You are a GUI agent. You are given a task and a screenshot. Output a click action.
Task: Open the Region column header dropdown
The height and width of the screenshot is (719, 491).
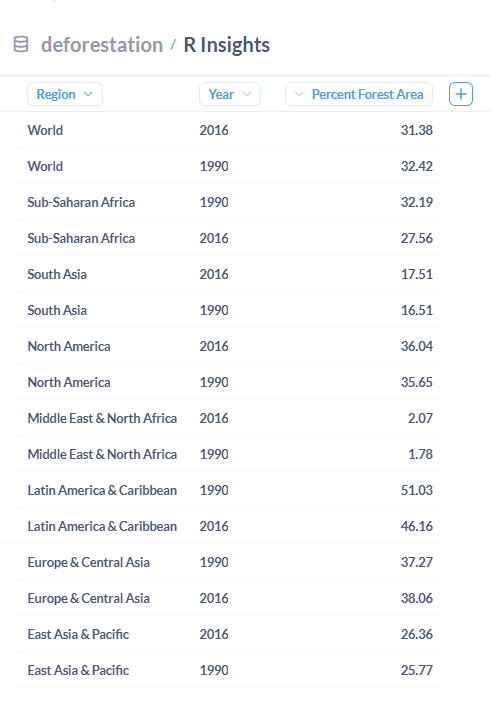click(65, 94)
